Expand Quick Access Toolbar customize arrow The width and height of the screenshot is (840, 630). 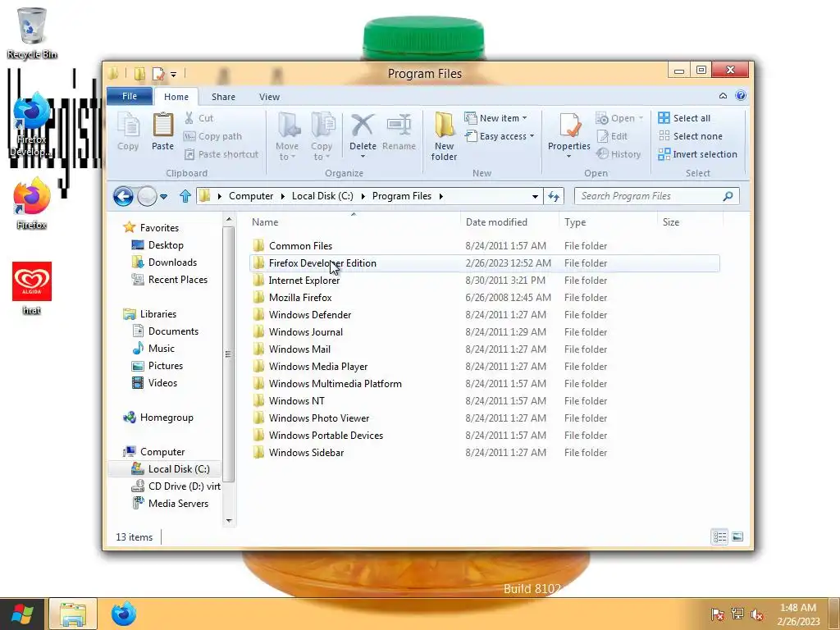pos(174,75)
